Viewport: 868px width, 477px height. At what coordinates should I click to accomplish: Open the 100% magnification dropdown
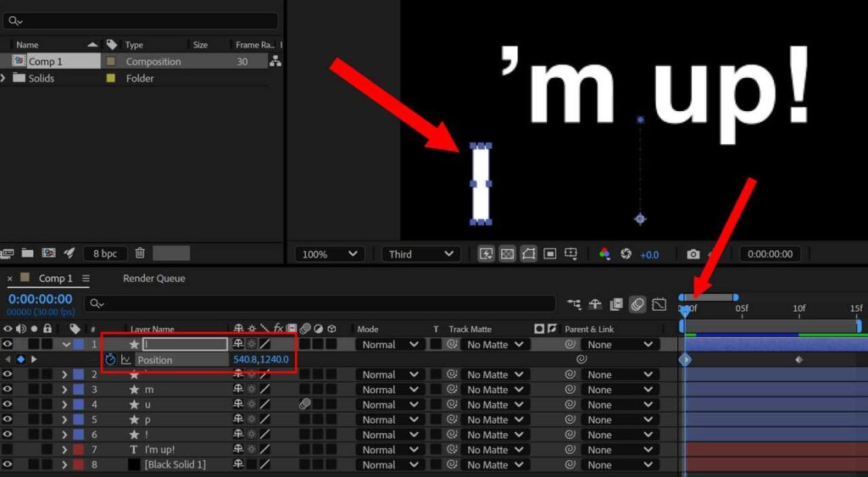click(330, 254)
